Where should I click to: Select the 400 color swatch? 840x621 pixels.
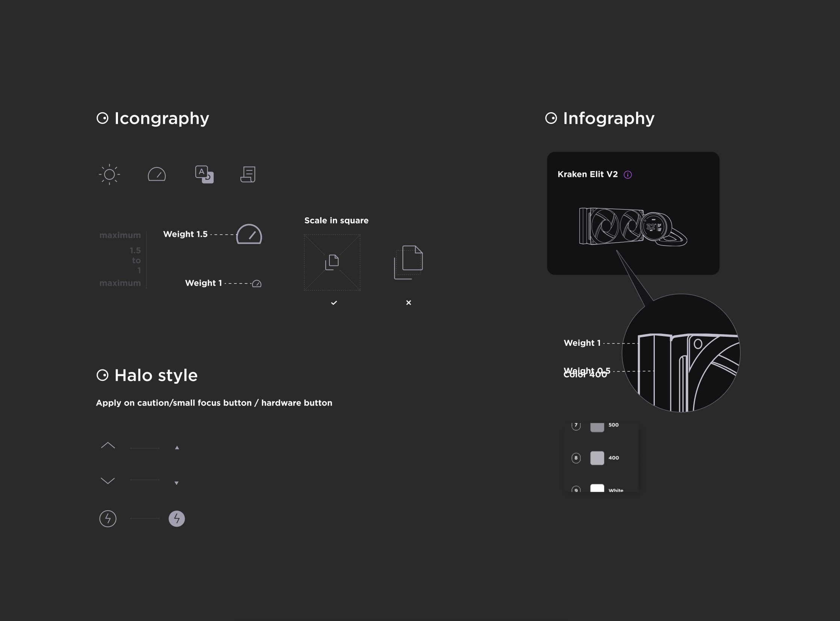597,458
